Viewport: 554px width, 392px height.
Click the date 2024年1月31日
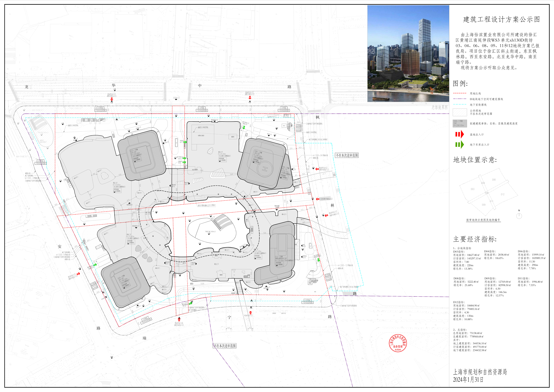click(x=468, y=380)
